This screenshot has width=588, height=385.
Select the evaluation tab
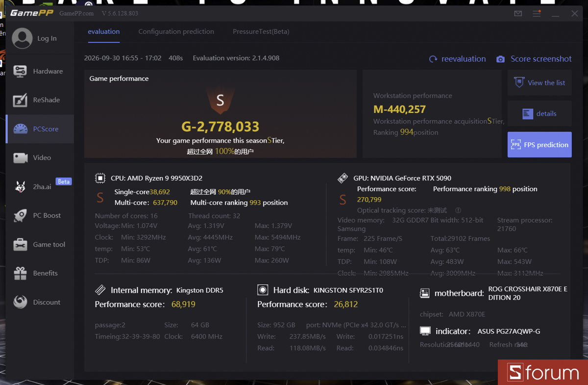pos(103,31)
